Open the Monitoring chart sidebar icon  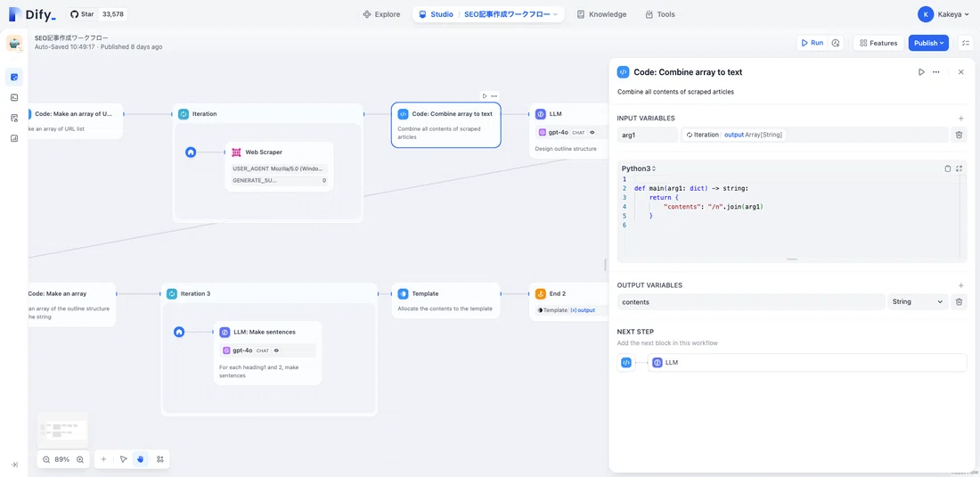point(14,138)
